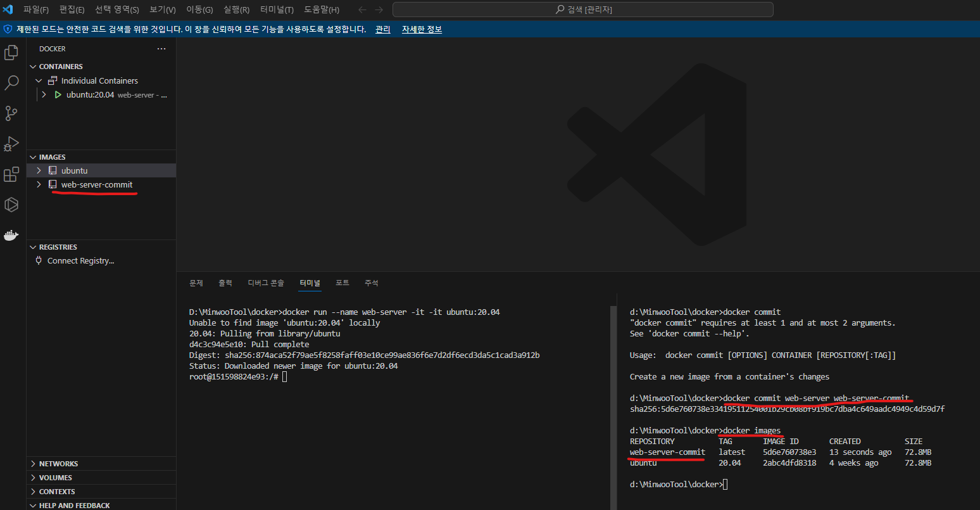Click image ID 5d6e760738e3 in terminal
The image size is (980, 510).
coord(789,452)
